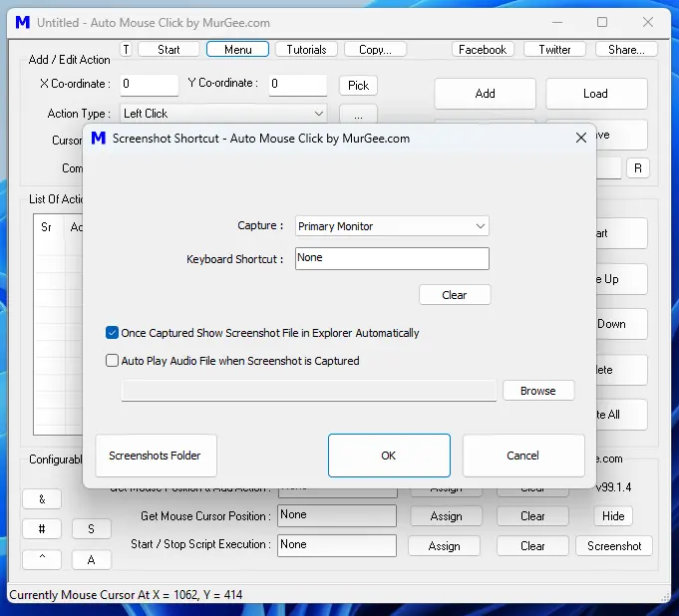Viewport: 679px width, 616px height.
Task: Close the Screenshot Shortcut dialog
Action: [x=581, y=139]
